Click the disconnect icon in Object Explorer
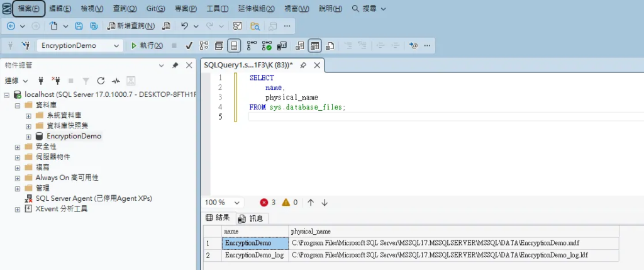This screenshot has height=270, width=644. 55,81
